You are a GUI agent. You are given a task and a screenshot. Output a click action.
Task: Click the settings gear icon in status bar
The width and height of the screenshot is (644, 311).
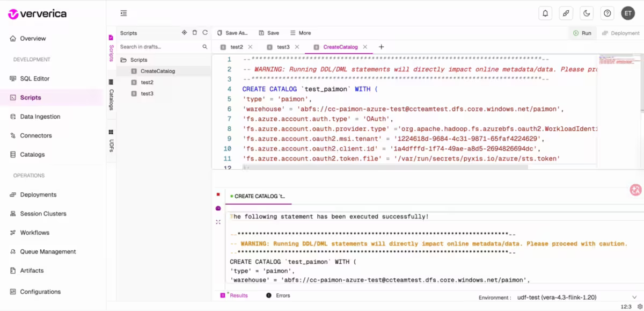[x=640, y=307]
